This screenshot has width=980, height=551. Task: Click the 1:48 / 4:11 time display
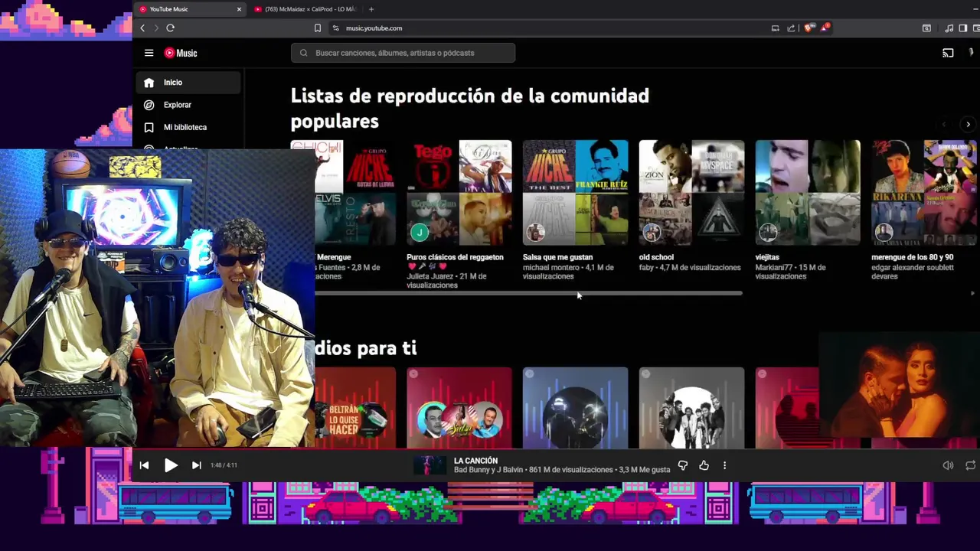224,465
